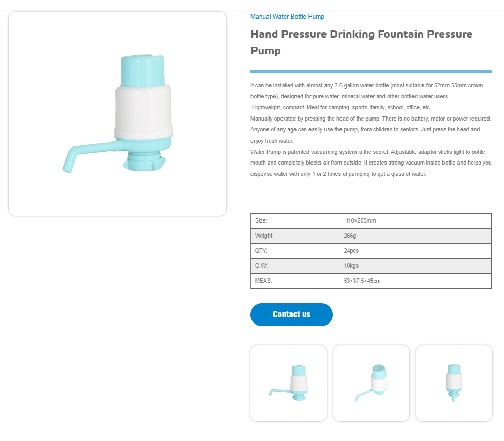The height and width of the screenshot is (441, 504).
Task: Click the Weight label cell
Action: point(264,236)
